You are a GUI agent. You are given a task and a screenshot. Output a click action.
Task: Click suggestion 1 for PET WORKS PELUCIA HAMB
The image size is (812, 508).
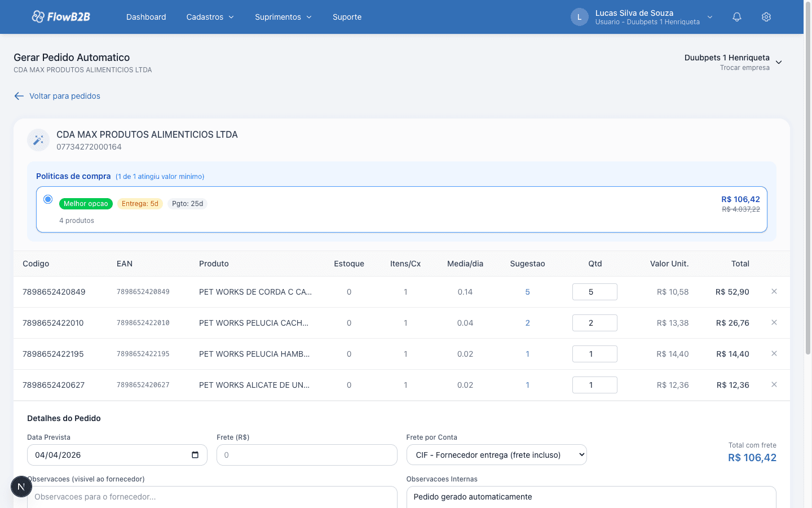click(528, 354)
